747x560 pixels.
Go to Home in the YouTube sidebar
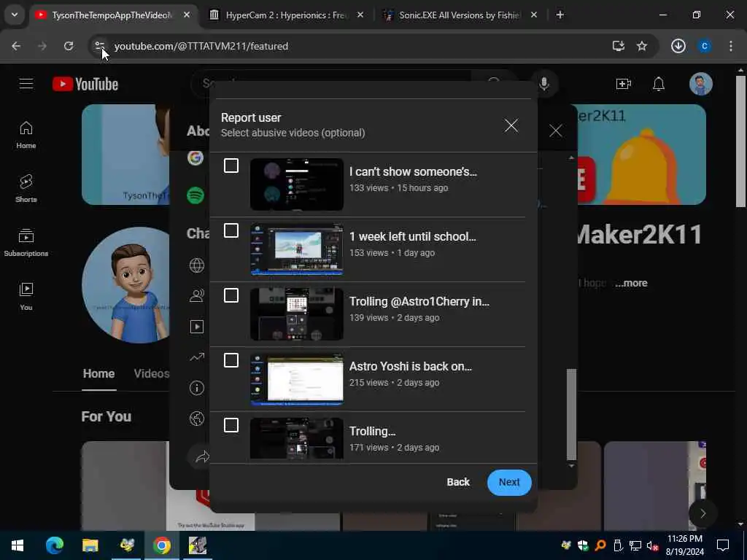pos(26,135)
